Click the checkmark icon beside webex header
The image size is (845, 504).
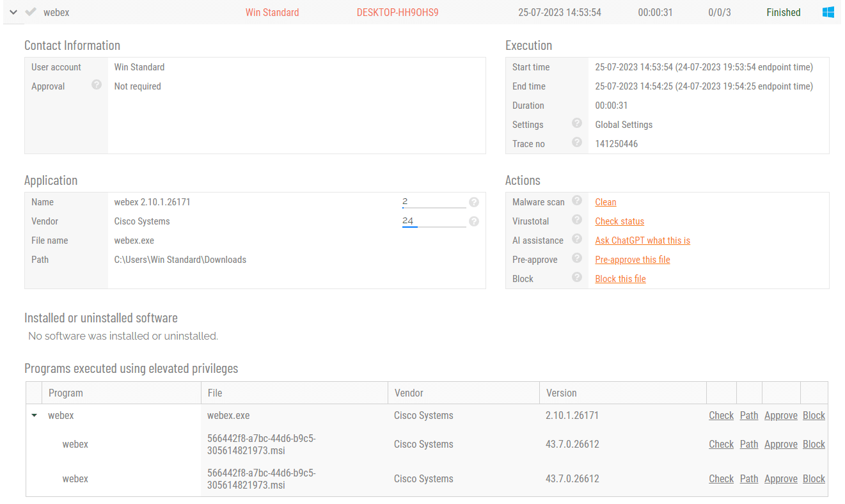[x=31, y=12]
